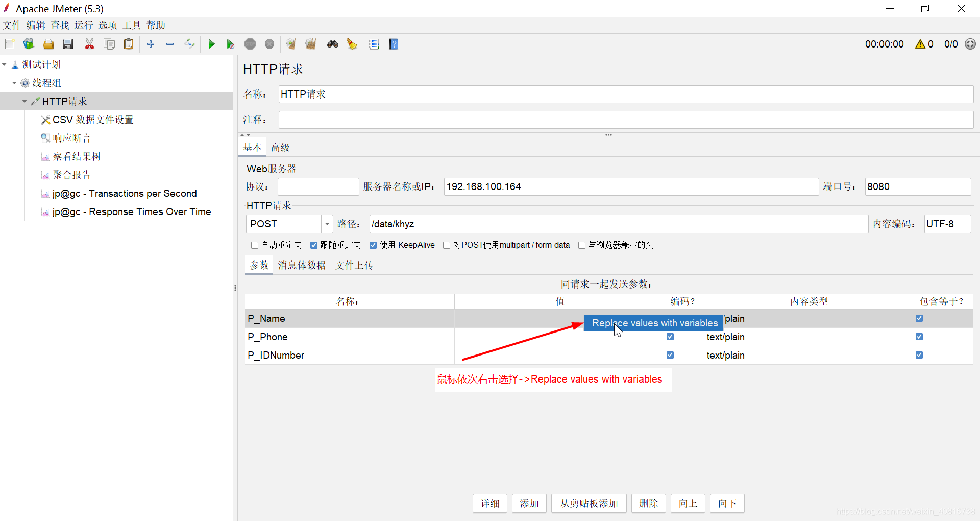Open the 编辑 menu

[x=36, y=25]
